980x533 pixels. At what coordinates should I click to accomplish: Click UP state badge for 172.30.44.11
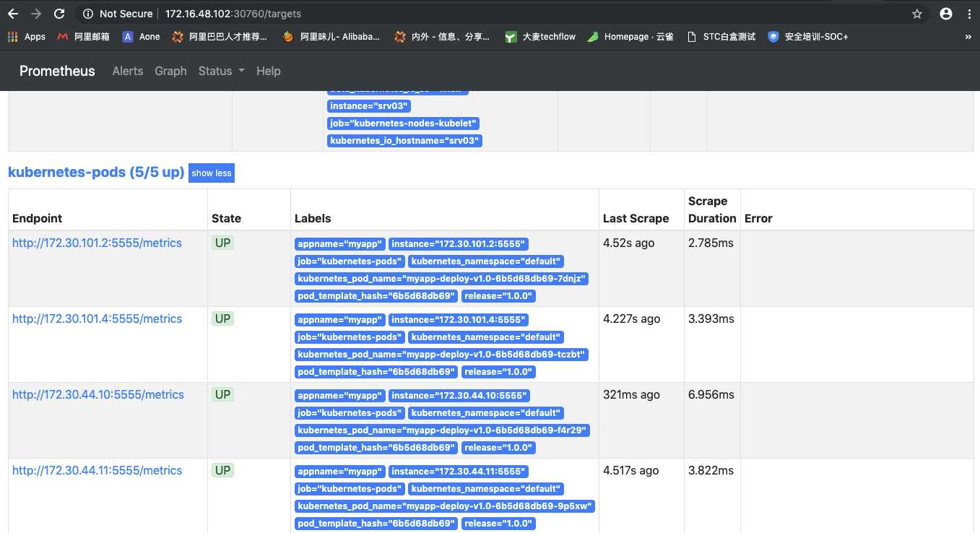[x=222, y=470]
